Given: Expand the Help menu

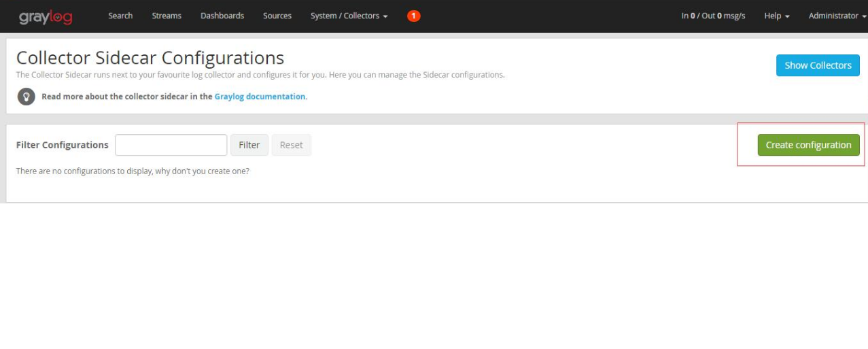Looking at the screenshot, I should pos(777,16).
